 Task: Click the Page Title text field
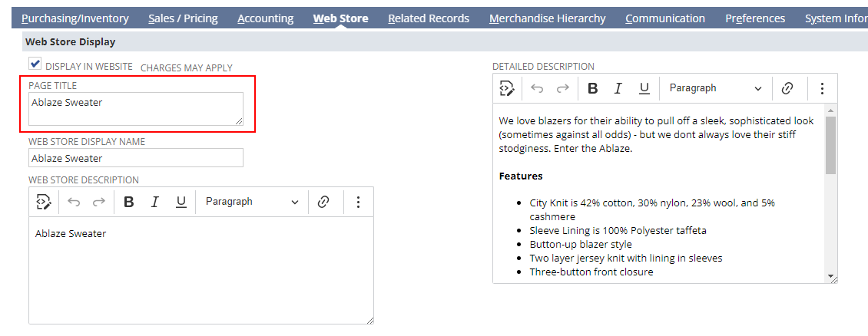(135, 108)
